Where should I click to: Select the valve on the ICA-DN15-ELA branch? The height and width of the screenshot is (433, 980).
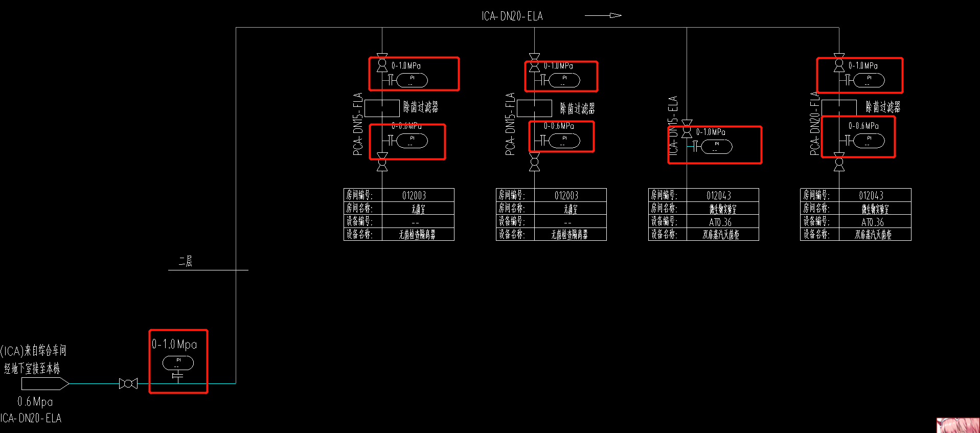click(687, 129)
